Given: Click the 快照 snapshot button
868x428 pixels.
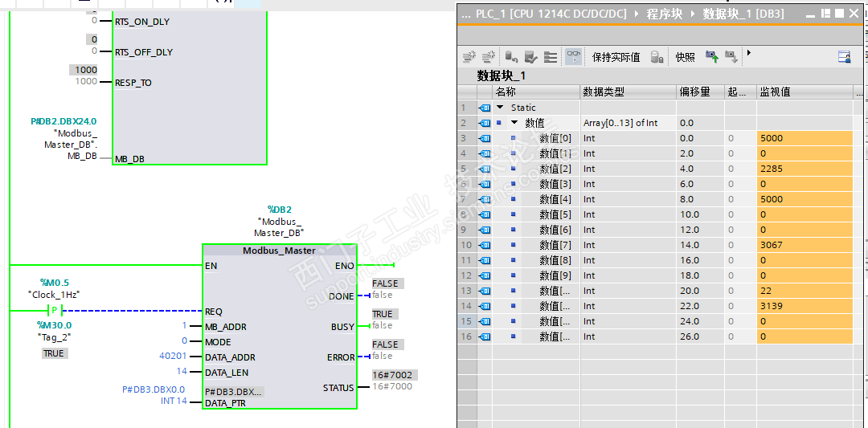Looking at the screenshot, I should coord(685,57).
